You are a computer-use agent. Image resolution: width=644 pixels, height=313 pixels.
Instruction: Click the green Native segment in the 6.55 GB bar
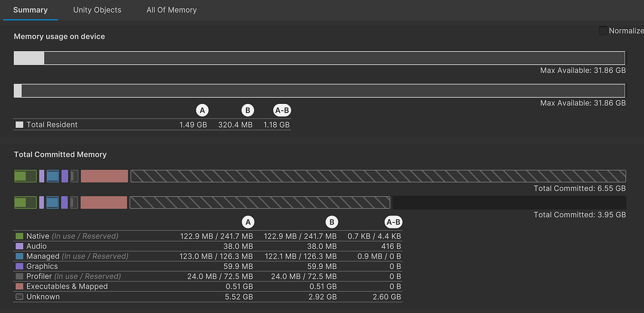(x=26, y=176)
